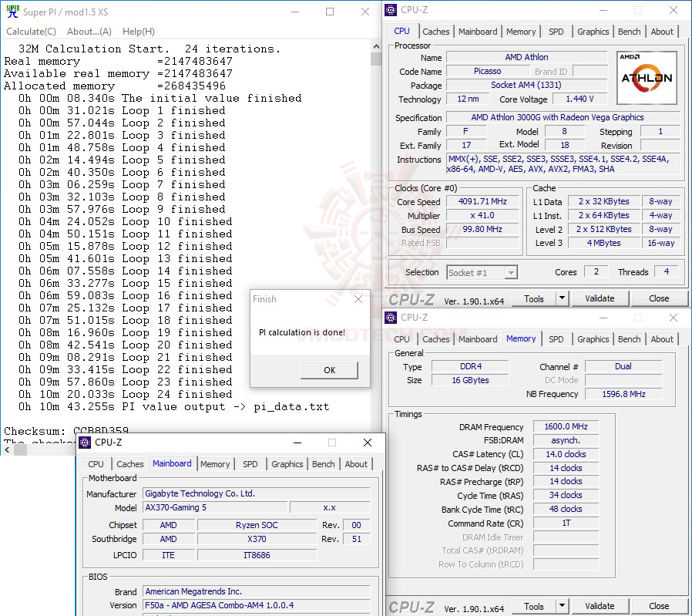The image size is (692, 616).
Task: Click Core Voltage value 1.440 V
Action: [x=579, y=99]
